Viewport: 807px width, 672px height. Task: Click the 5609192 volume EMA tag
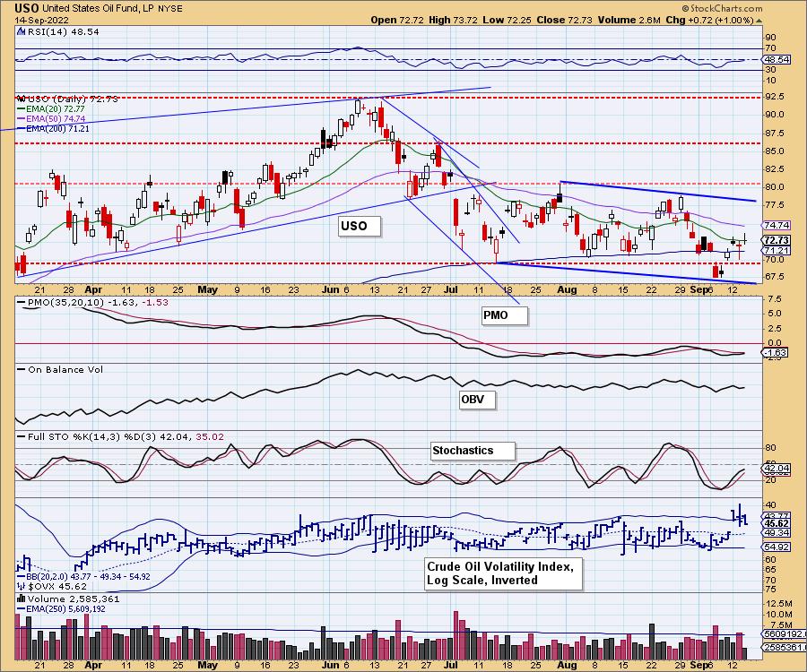point(784,634)
